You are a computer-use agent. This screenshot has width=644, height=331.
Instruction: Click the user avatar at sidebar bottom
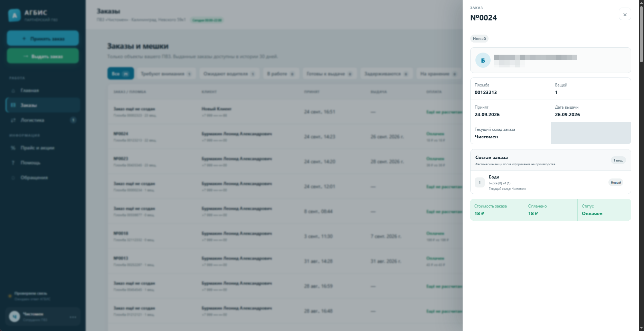(14, 316)
